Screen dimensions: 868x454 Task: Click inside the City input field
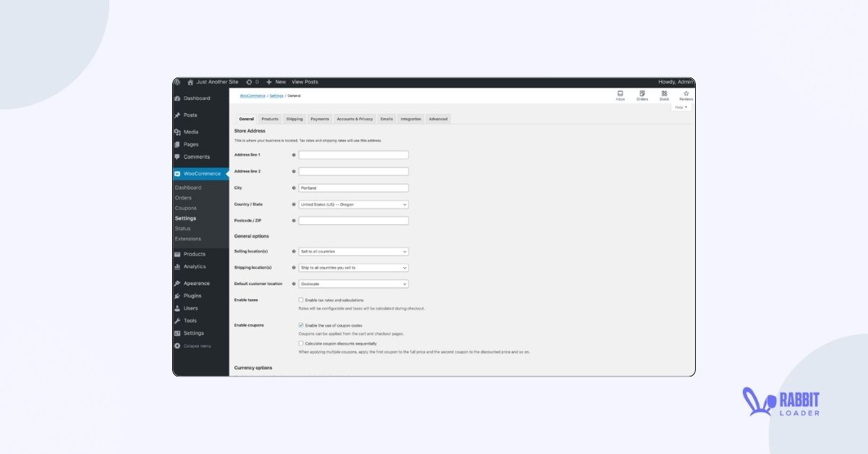(x=354, y=188)
